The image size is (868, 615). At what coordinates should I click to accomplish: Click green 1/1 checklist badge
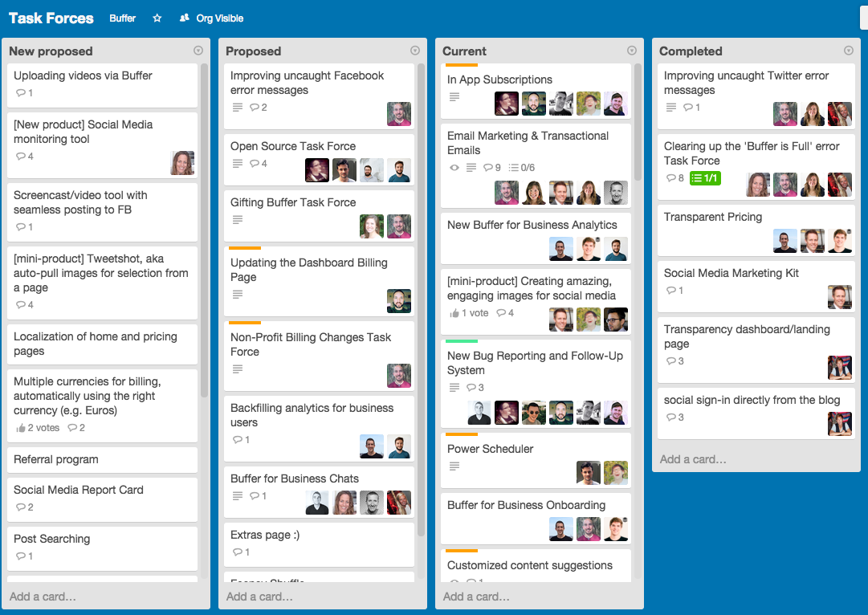(705, 178)
